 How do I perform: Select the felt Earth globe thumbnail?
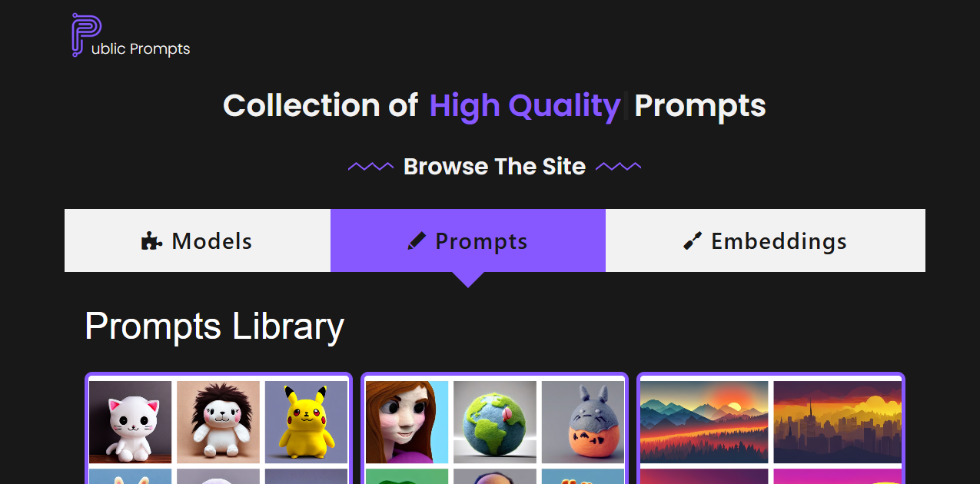click(495, 422)
